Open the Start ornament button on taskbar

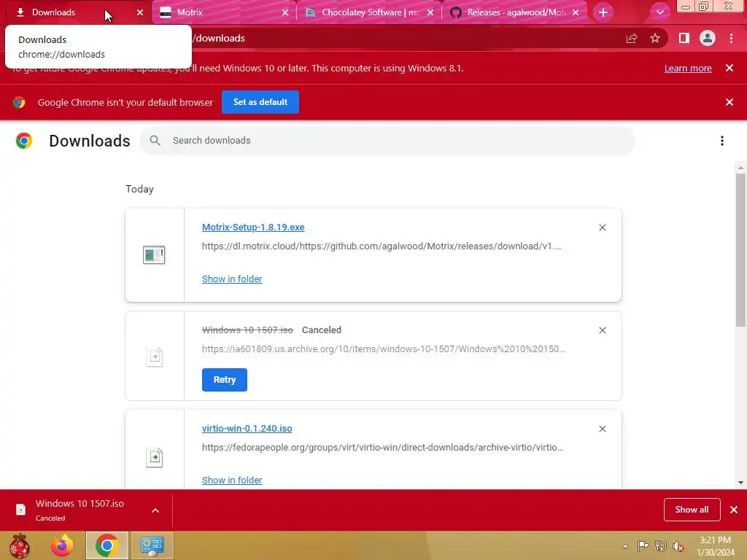tap(20, 545)
